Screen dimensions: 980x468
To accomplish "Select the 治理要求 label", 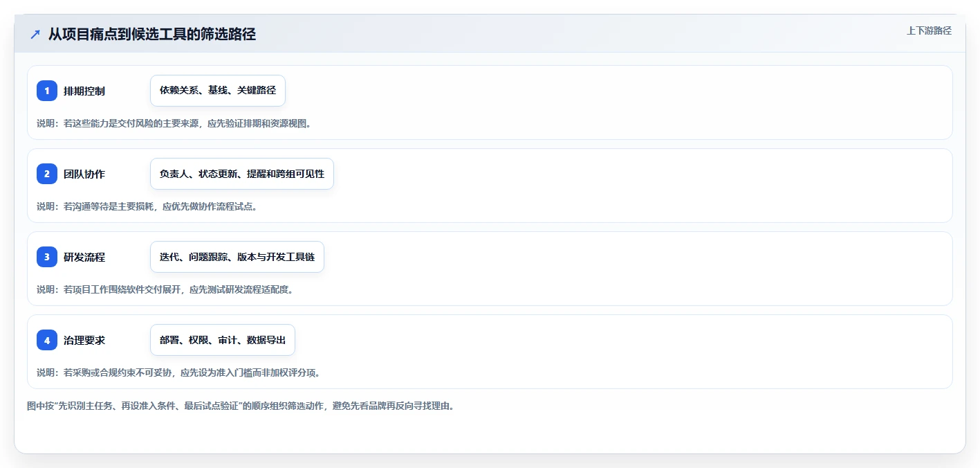I will click(x=84, y=340).
